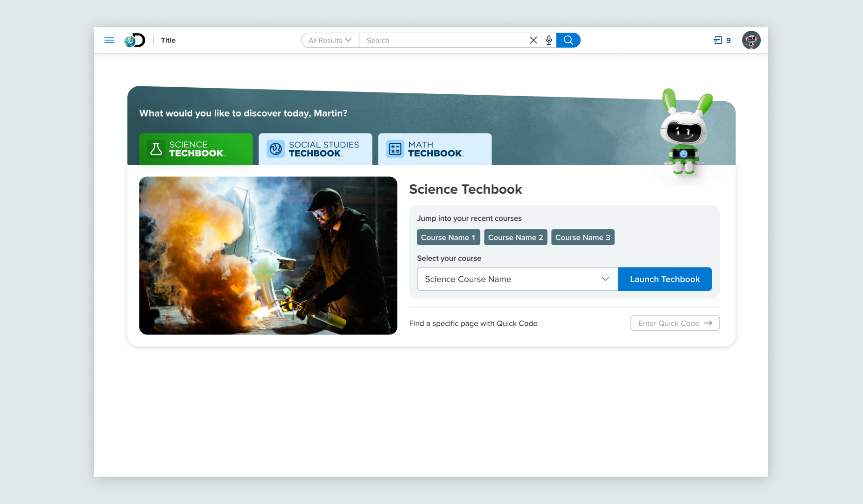The image size is (863, 504).
Task: Expand the All Results filter dropdown
Action: point(330,40)
